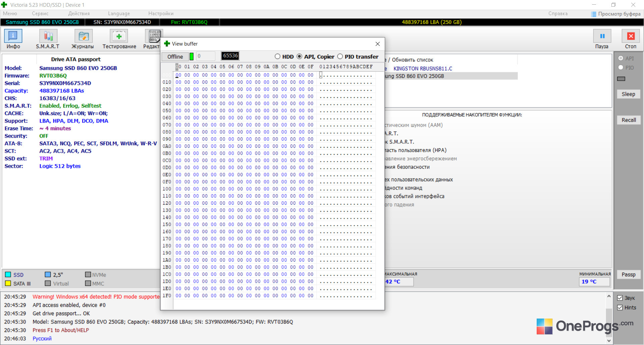644x345 pixels.
Task: Click the gray MMC legend square
Action: [x=88, y=283]
